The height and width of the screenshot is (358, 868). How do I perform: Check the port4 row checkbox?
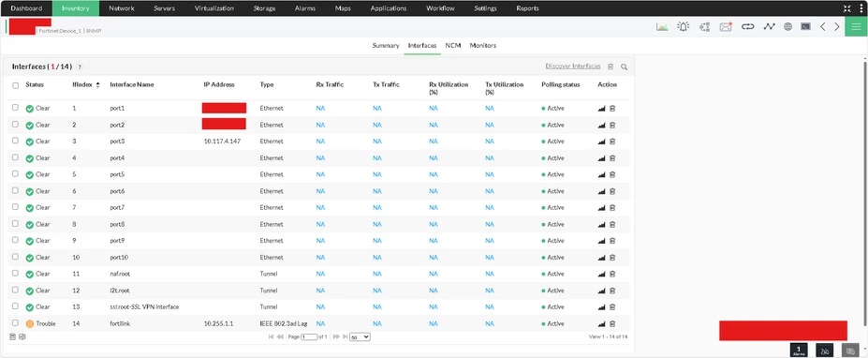pyautogui.click(x=16, y=157)
